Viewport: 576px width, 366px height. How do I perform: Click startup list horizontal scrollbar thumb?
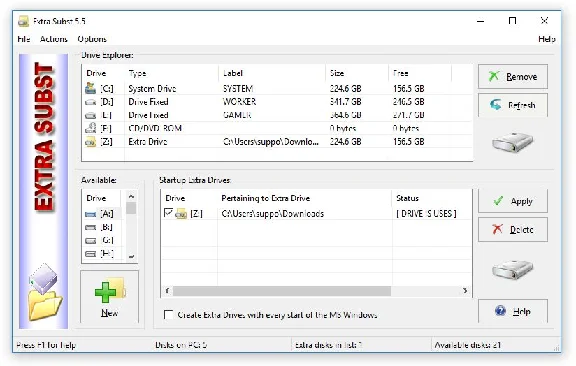point(282,291)
